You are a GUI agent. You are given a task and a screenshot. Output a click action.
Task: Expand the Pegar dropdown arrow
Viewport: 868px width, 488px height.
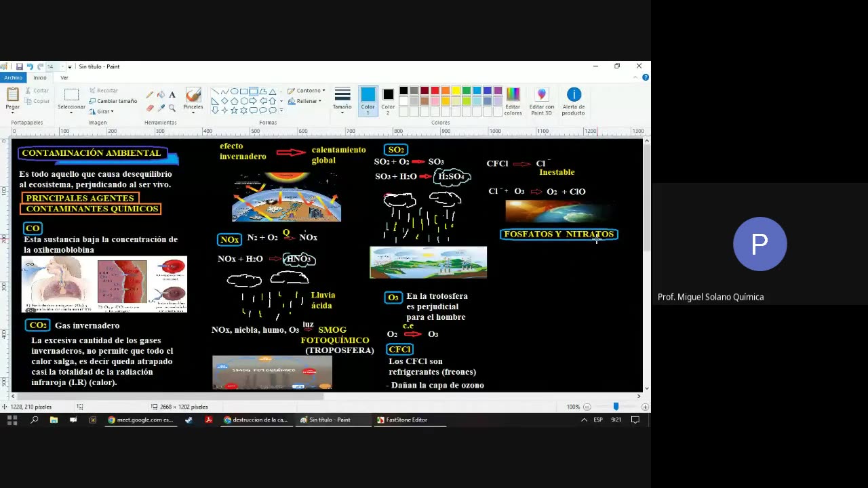(x=12, y=112)
